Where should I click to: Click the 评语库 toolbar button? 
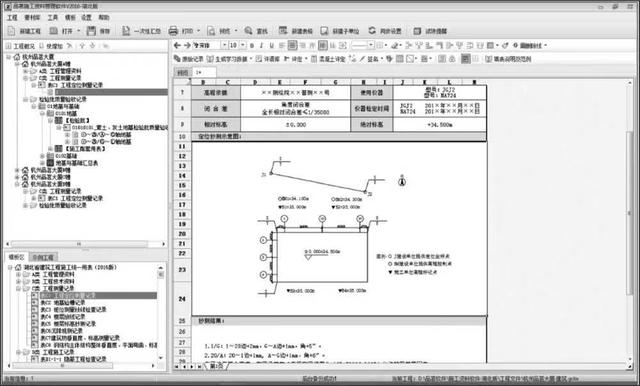tap(268, 59)
